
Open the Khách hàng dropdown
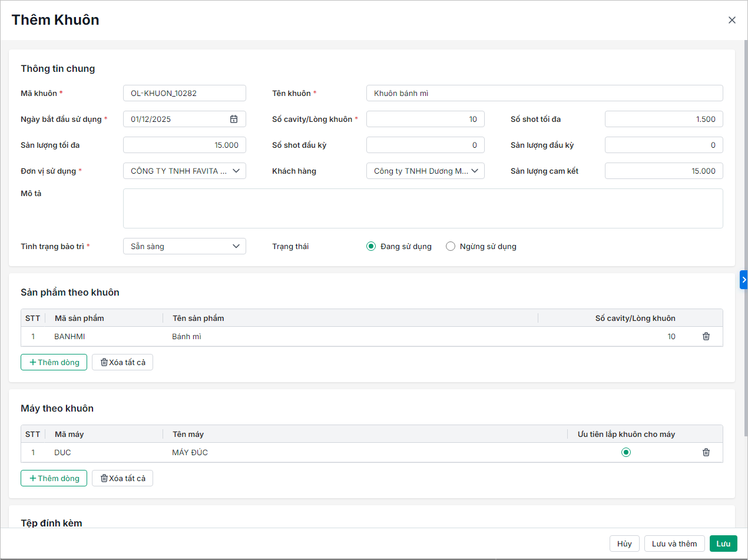[425, 171]
